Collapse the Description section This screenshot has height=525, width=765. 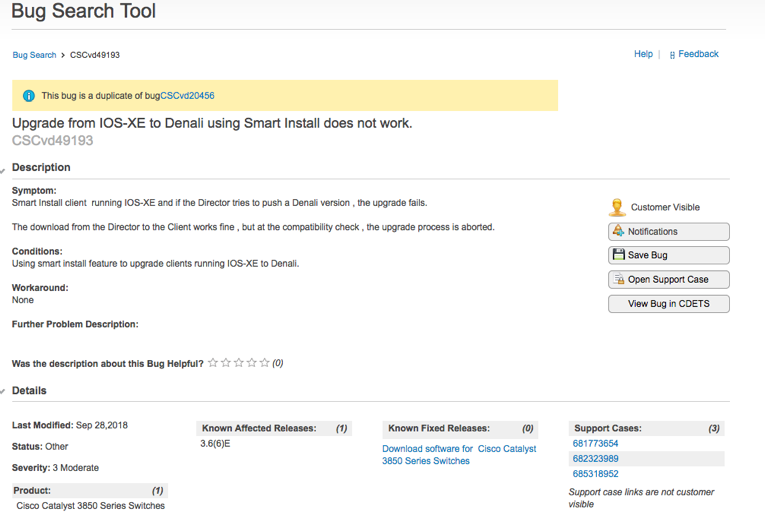coord(3,170)
